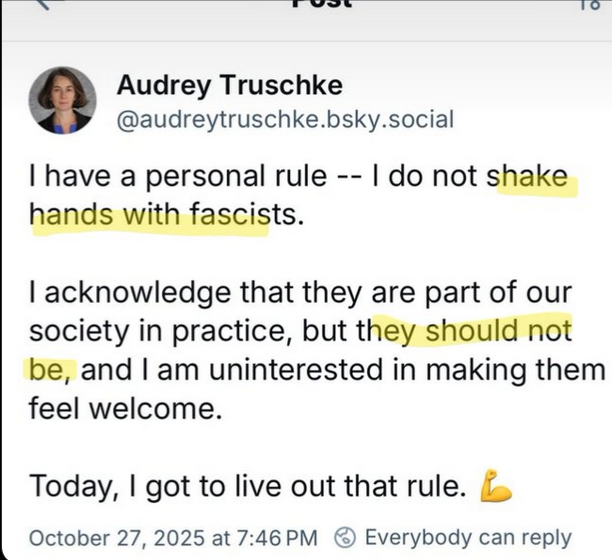
Task: Click the @audreytruschke.bsky.social handle
Action: (x=285, y=120)
